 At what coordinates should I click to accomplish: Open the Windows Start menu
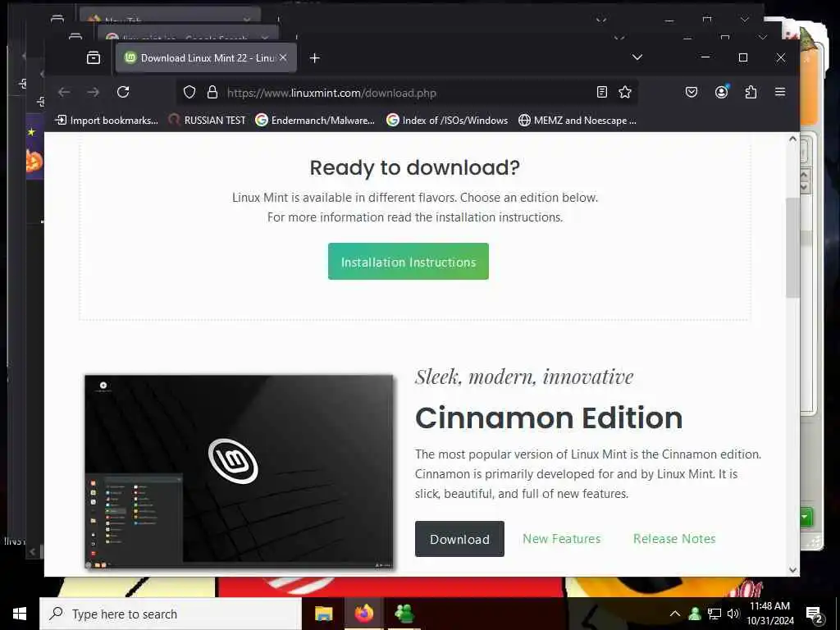tap(20, 614)
